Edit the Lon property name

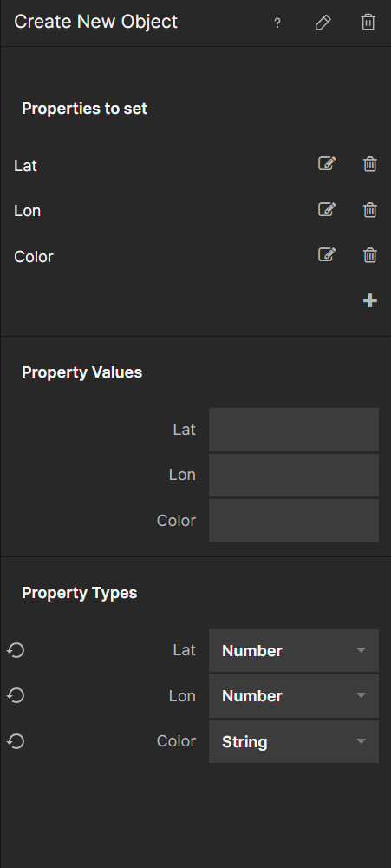327,209
